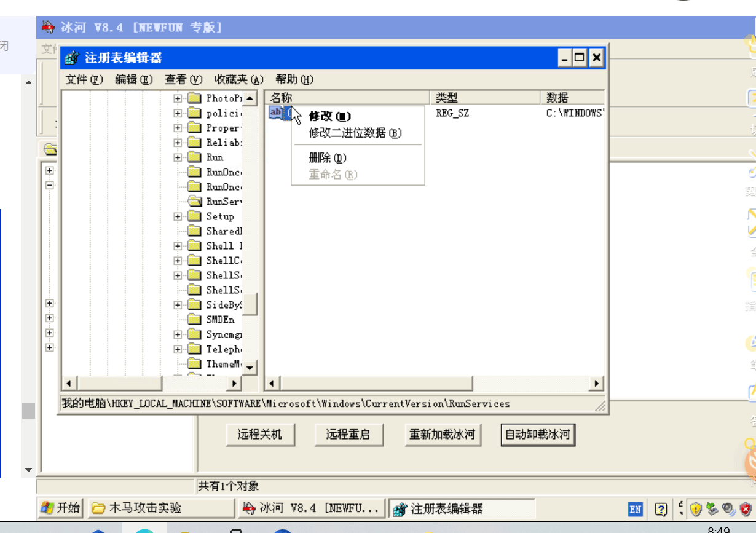Viewport: 756px width, 533px height.
Task: Click the red shield alert tray icon
Action: point(747,509)
